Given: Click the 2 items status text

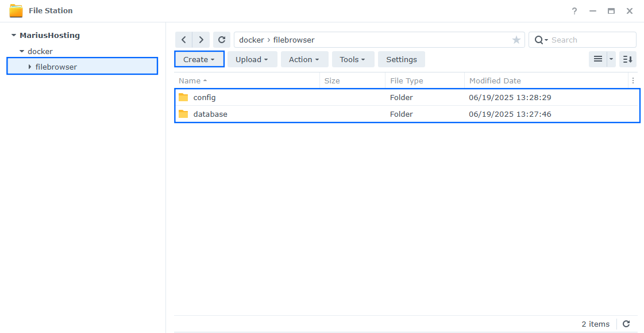Looking at the screenshot, I should pyautogui.click(x=596, y=324).
